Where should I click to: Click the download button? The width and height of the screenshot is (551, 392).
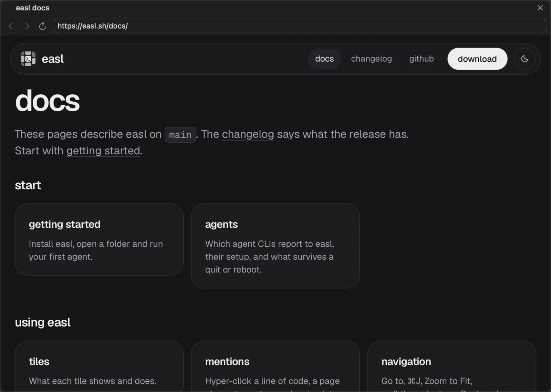(x=477, y=59)
